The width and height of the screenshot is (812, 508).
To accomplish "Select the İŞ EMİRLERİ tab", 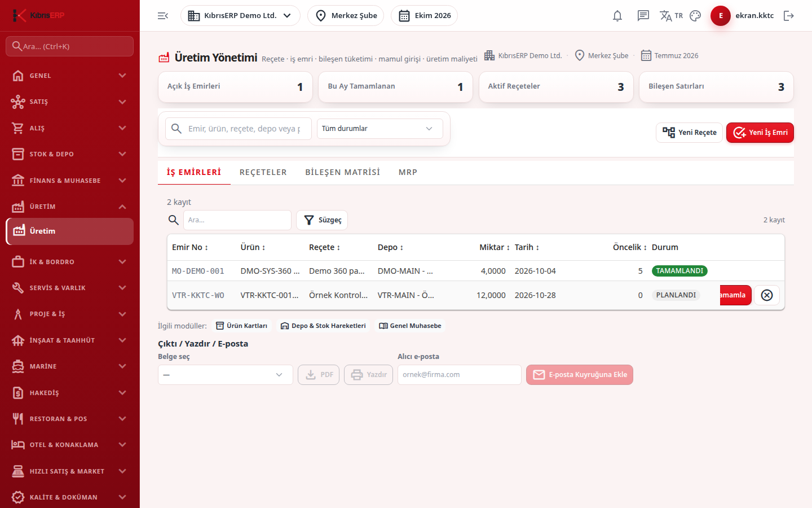I will (194, 172).
